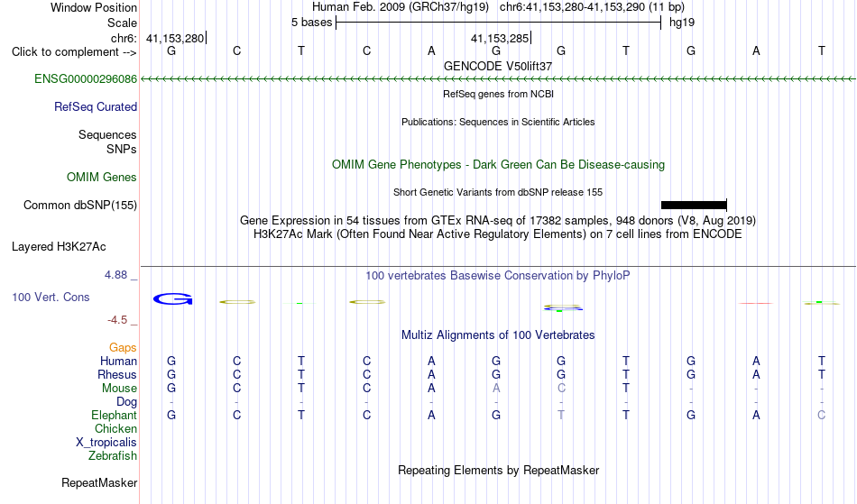Click the Dog species label
The image size is (857, 504).
pyautogui.click(x=127, y=402)
